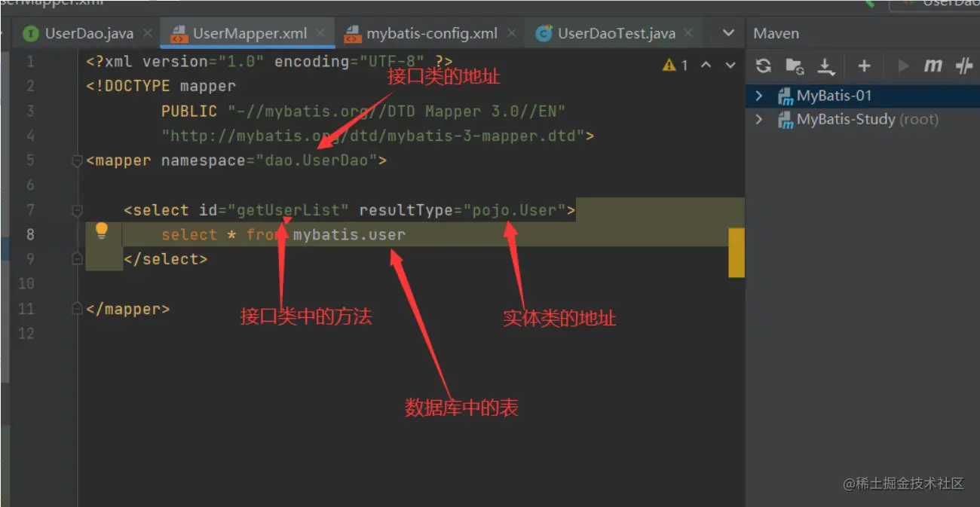
Task: Click the mybatis-3-mapper.dtd URL string
Action: click(373, 136)
